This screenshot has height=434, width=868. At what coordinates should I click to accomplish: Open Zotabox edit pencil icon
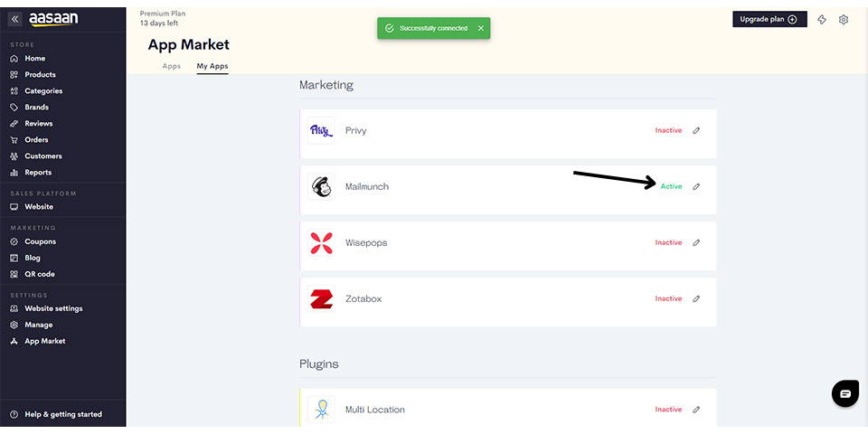[x=696, y=298]
